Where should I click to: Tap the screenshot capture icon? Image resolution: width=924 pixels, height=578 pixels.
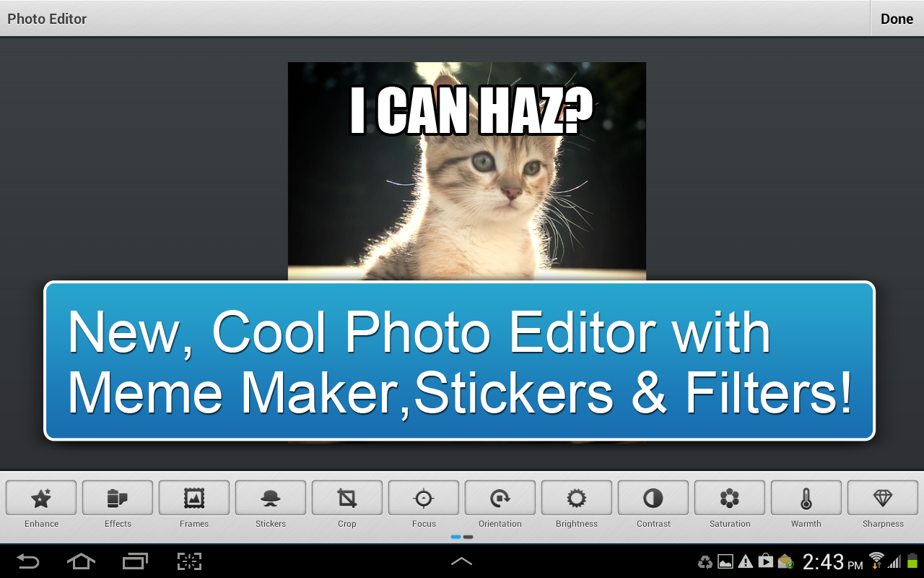(189, 561)
